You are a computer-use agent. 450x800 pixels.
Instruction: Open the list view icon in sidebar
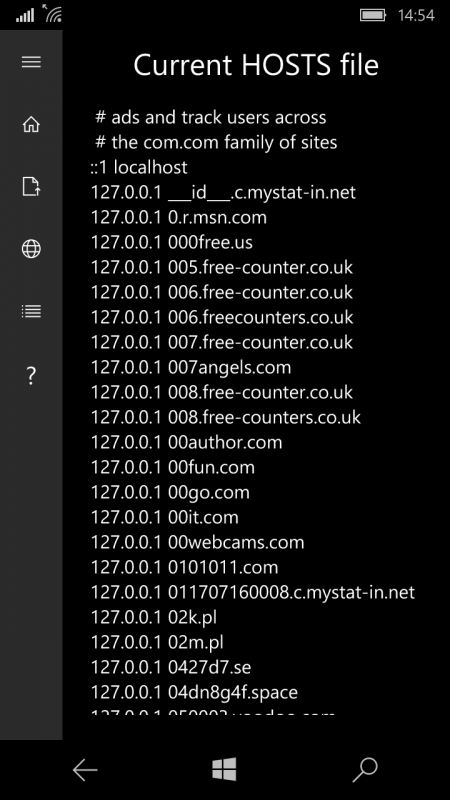tap(31, 311)
